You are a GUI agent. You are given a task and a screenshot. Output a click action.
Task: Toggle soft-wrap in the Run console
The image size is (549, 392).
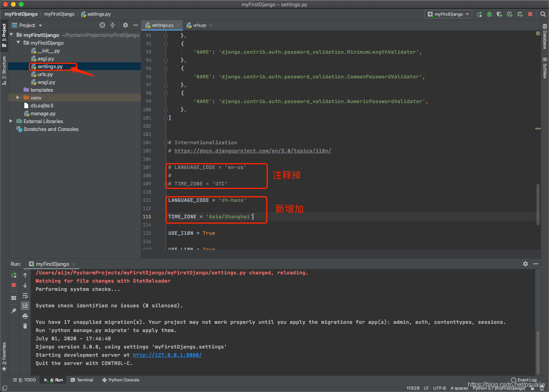25,296
